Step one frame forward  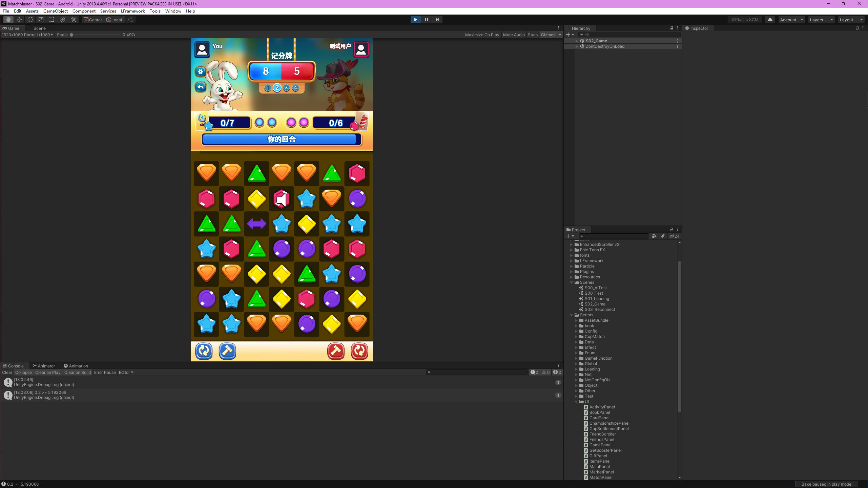tap(437, 20)
